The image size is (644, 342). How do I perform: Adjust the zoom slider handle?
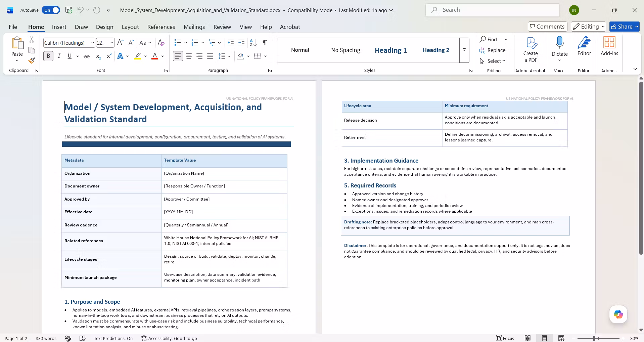594,338
